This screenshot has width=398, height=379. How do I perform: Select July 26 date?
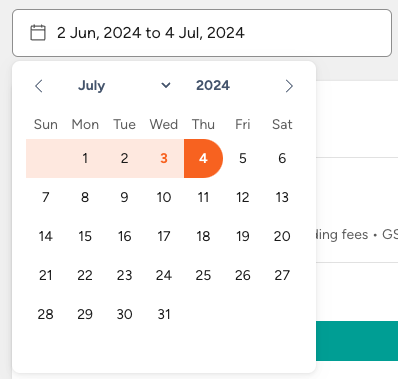[243, 275]
